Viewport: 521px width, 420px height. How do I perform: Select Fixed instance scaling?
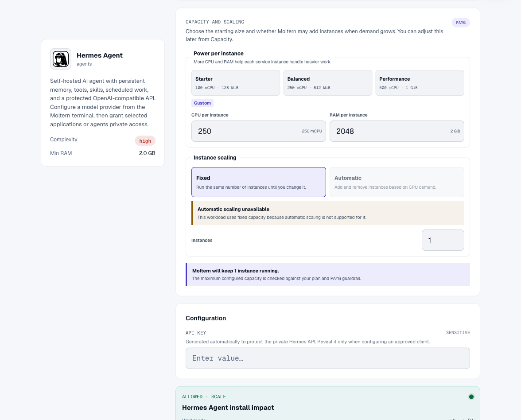point(259,182)
